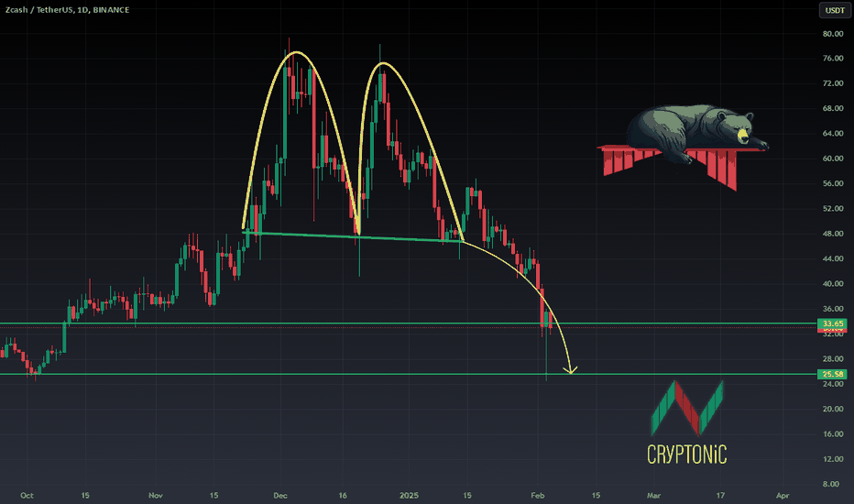Click the 44.00 price axis label
This screenshot has width=854, height=504.
click(x=833, y=258)
